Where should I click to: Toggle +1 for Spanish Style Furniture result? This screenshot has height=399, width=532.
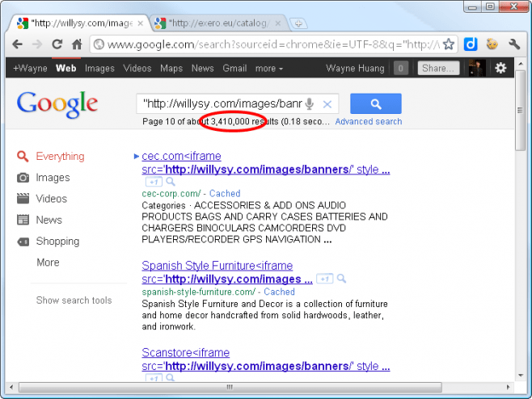324,279
